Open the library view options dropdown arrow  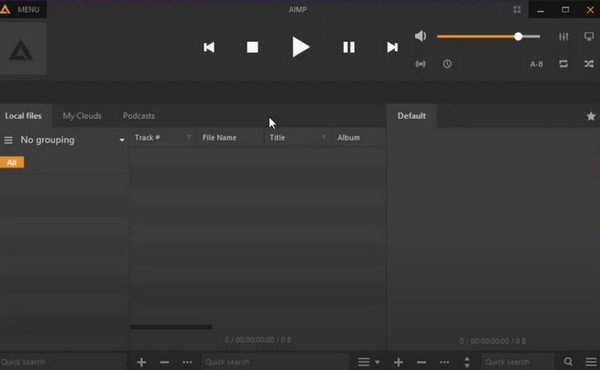(x=377, y=362)
